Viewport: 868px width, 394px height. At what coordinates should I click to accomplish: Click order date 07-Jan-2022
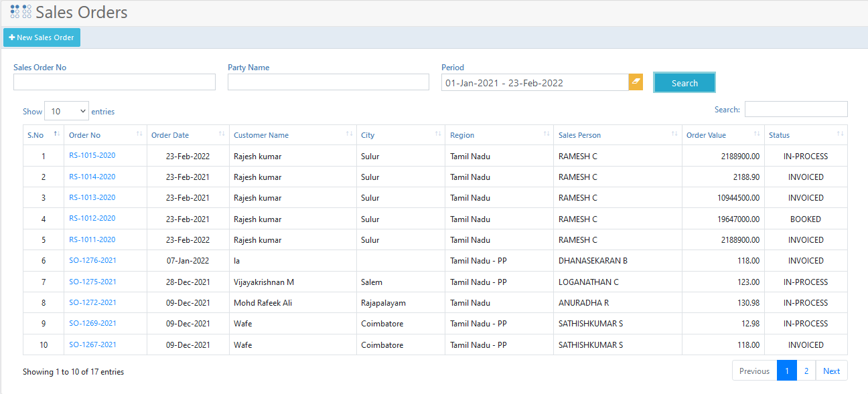(188, 261)
